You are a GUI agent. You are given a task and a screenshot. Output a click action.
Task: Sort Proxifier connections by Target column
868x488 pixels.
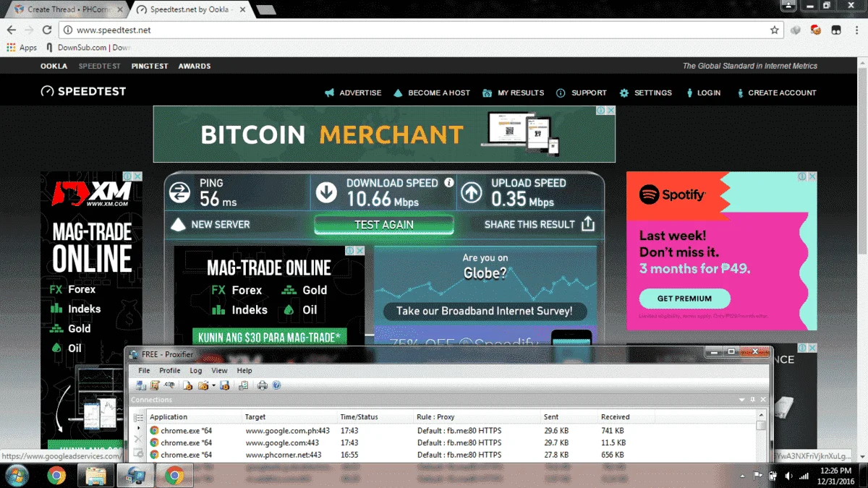(289, 417)
